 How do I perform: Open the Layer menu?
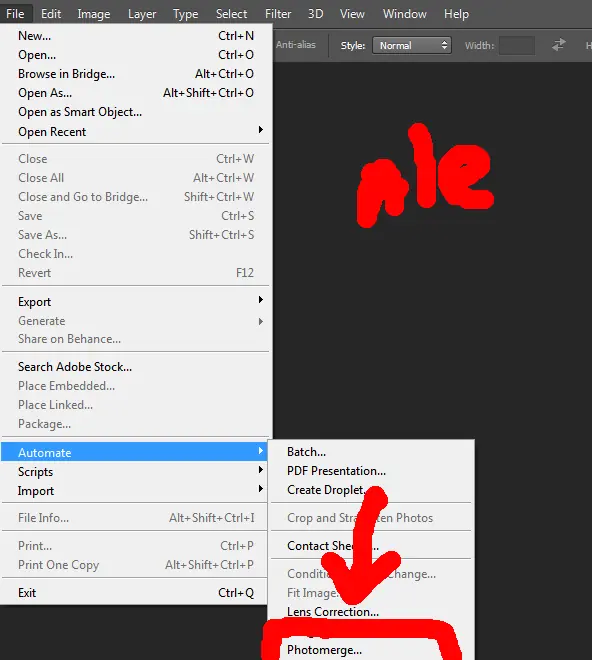(142, 14)
